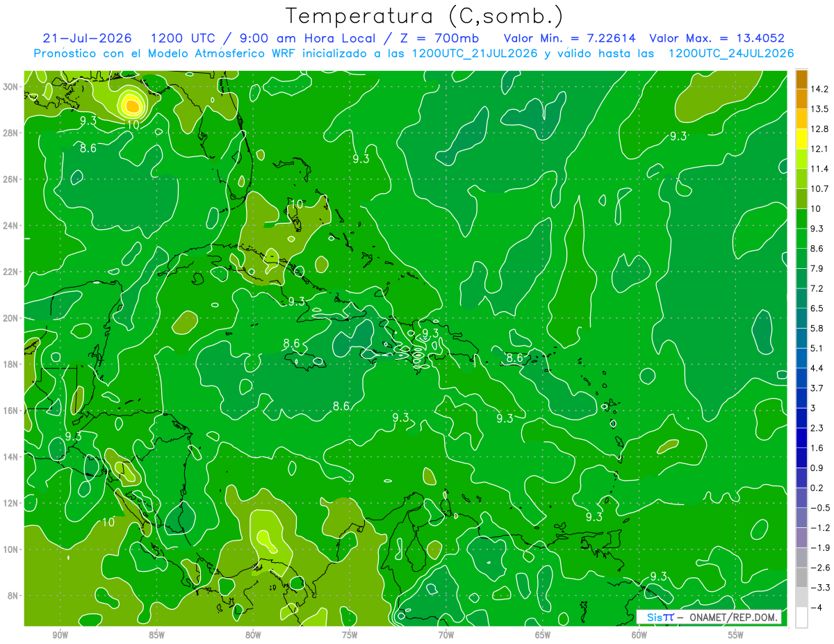Screen dimensions: 834x644
Task: Click the white bottom legend swatch below -4
Action: coord(801,618)
